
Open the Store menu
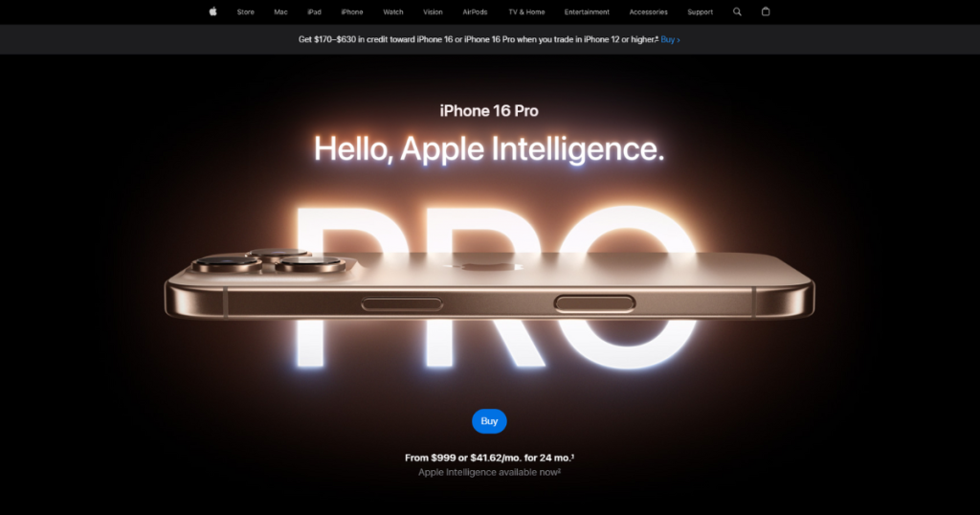tap(246, 11)
